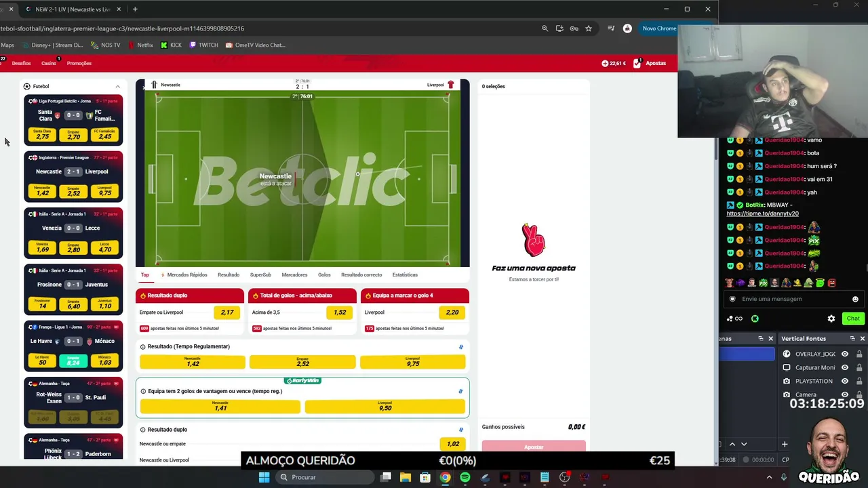This screenshot has height=488, width=868.
Task: Hide the PLAYSTATION source
Action: coord(845,381)
